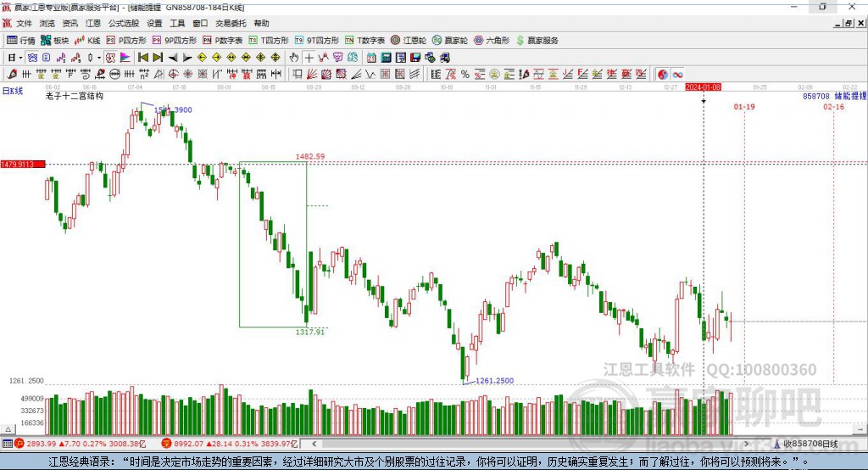Click the 858708 储能提锂 stock label

835,96
